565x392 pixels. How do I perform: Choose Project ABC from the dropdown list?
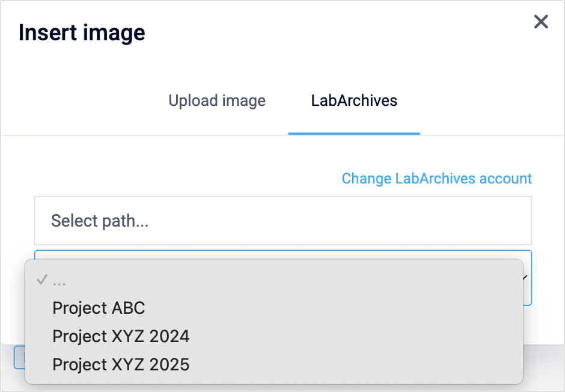click(99, 308)
